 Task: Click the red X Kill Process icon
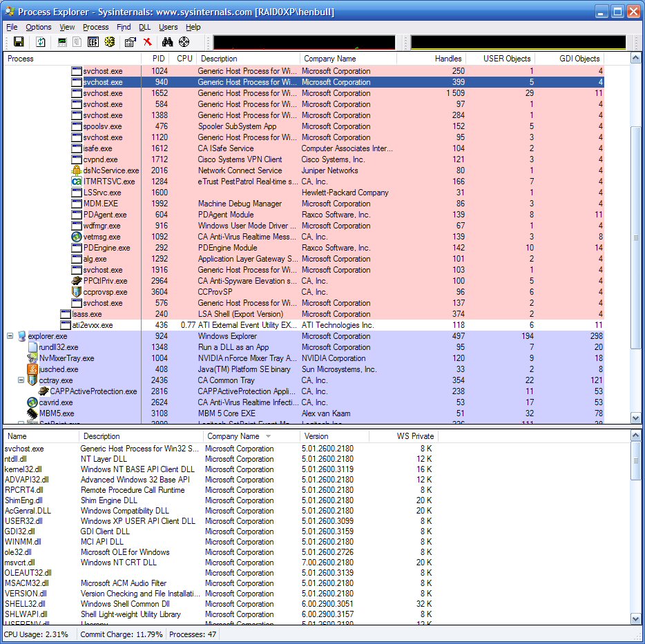coord(148,41)
